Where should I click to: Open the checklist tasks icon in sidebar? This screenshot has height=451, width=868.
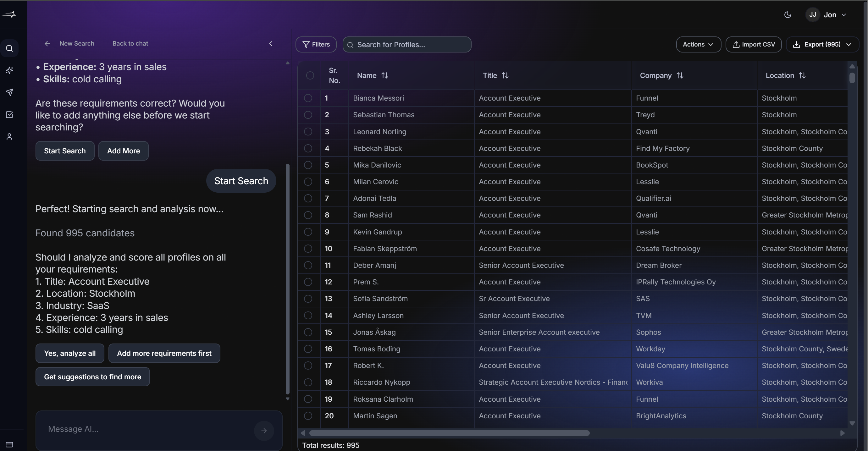pyautogui.click(x=9, y=114)
